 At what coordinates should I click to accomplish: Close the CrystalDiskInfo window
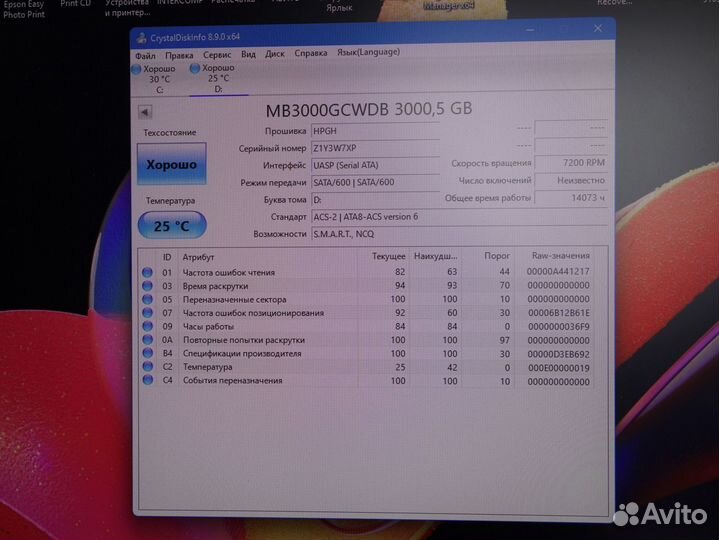[598, 28]
